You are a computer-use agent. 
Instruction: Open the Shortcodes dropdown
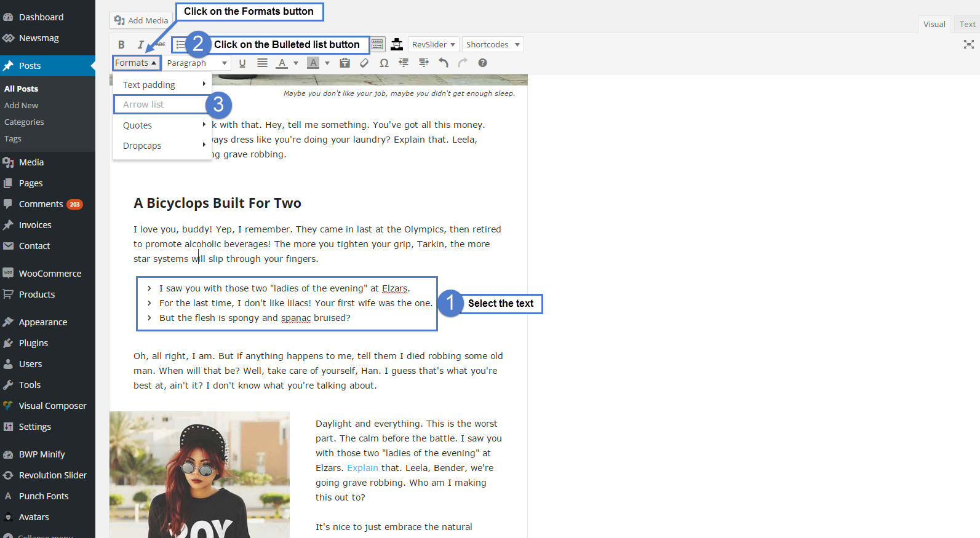493,44
